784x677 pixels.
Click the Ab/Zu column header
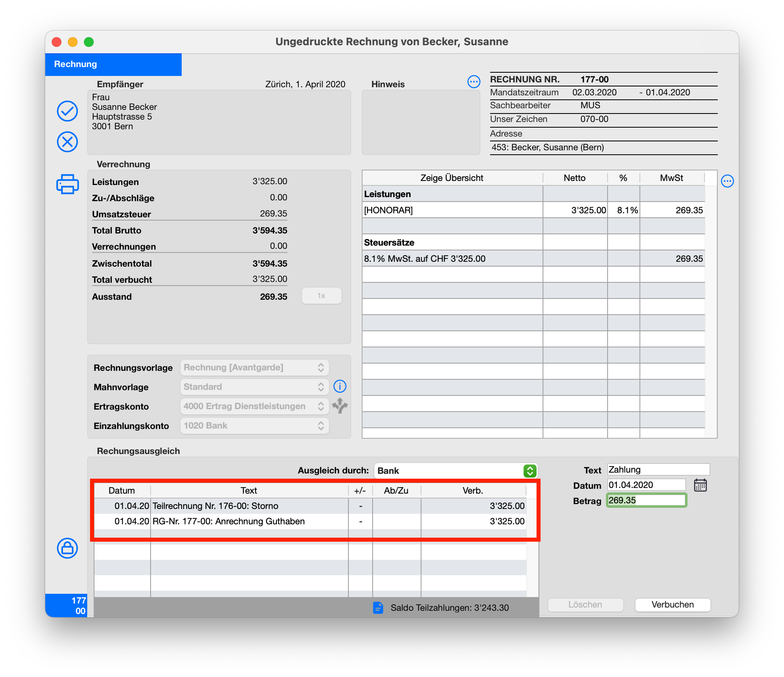[x=396, y=491]
